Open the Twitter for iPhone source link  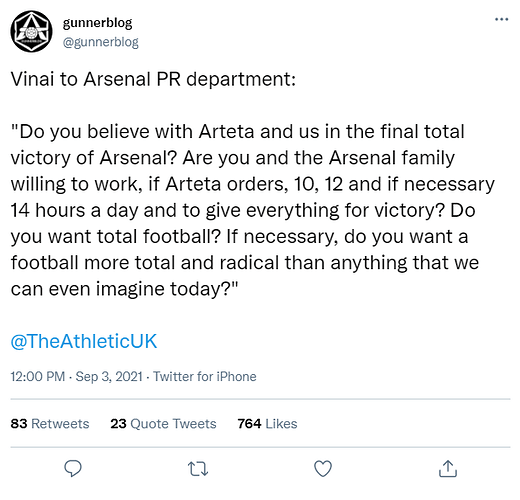[x=205, y=377]
